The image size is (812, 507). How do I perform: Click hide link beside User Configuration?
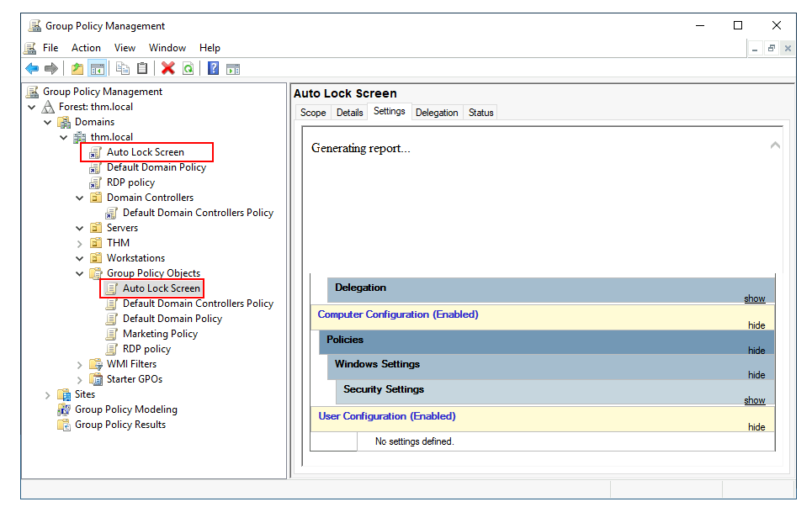tap(756, 427)
